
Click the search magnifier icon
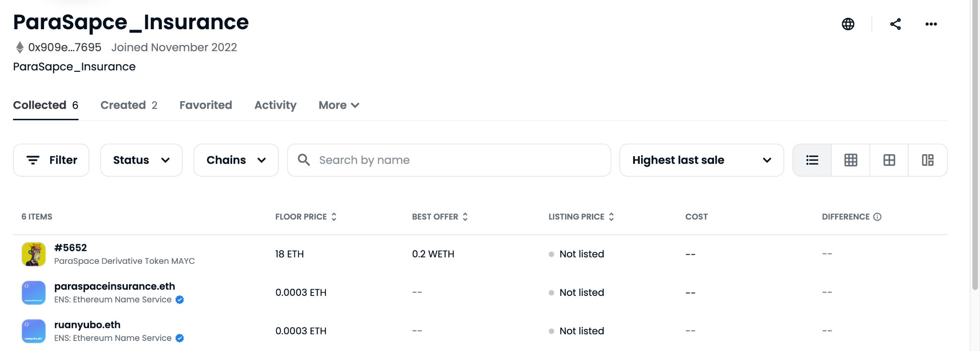304,160
